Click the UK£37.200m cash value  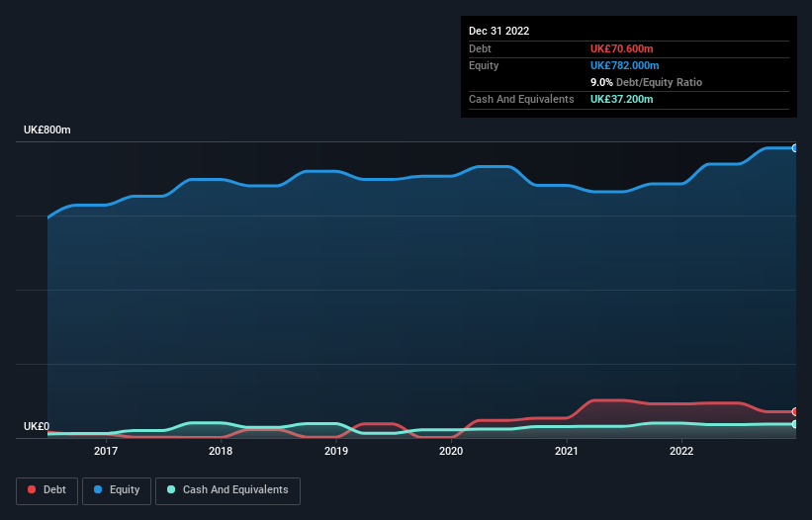pyautogui.click(x=622, y=99)
